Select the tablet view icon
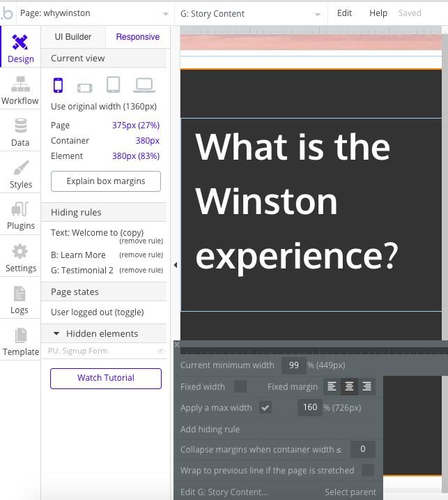This screenshot has width=448, height=500. [x=113, y=84]
